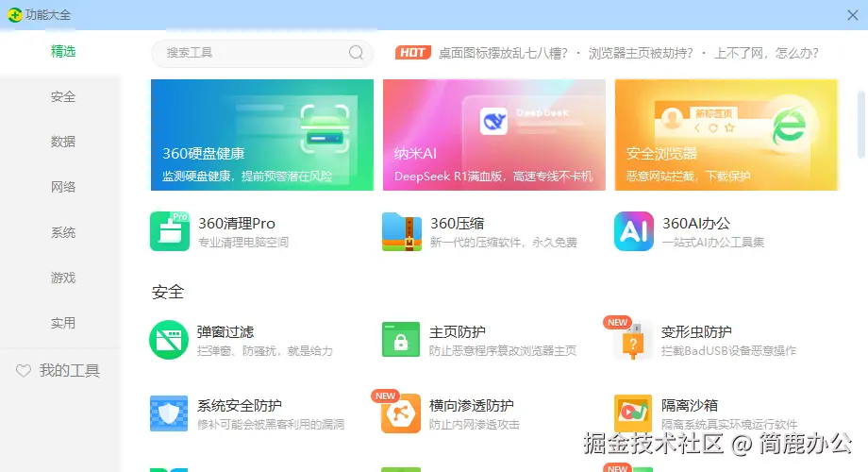
Task: Close the 功能大全 window
Action: point(853,15)
